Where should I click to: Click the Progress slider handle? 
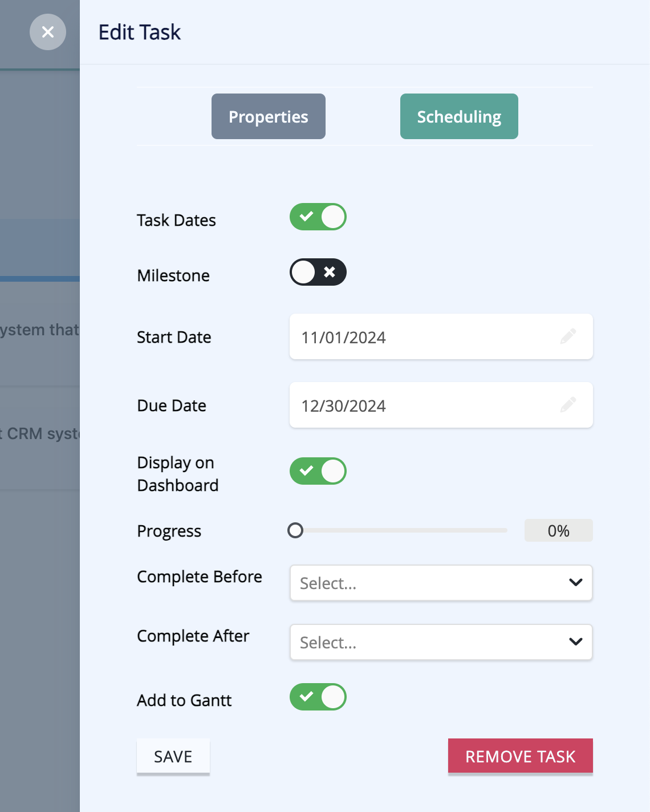[x=295, y=530]
